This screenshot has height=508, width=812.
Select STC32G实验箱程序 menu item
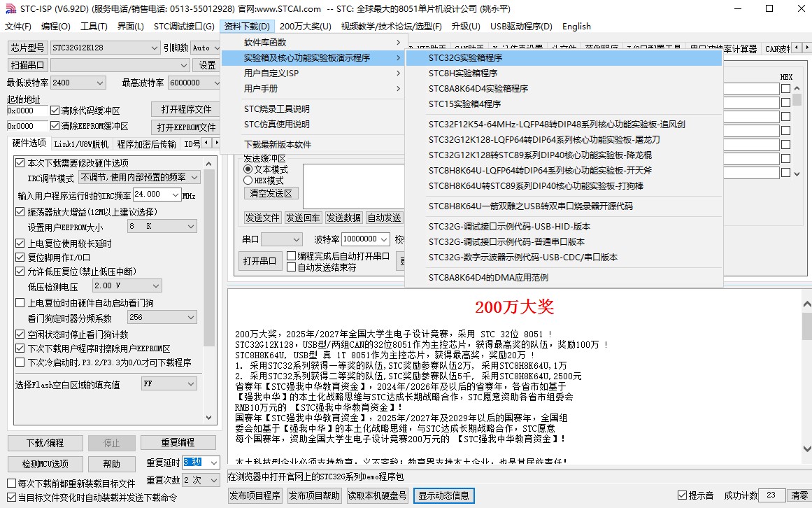[564, 58]
